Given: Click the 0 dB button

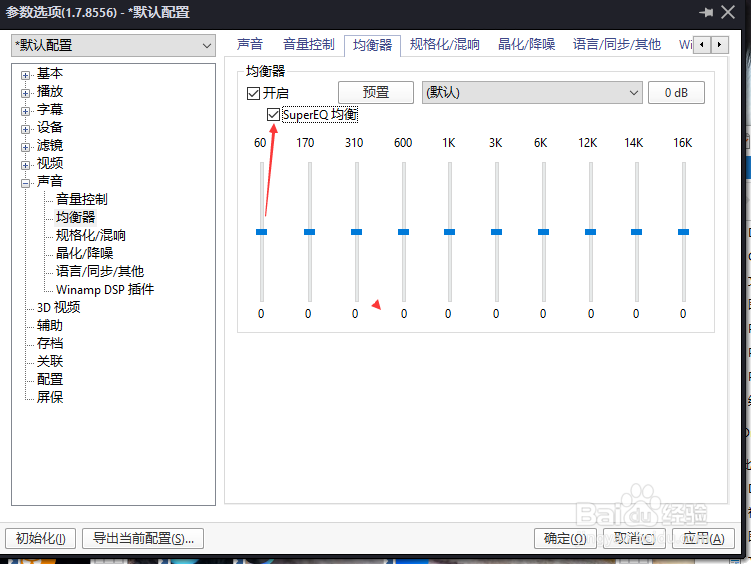Looking at the screenshot, I should (x=676, y=92).
